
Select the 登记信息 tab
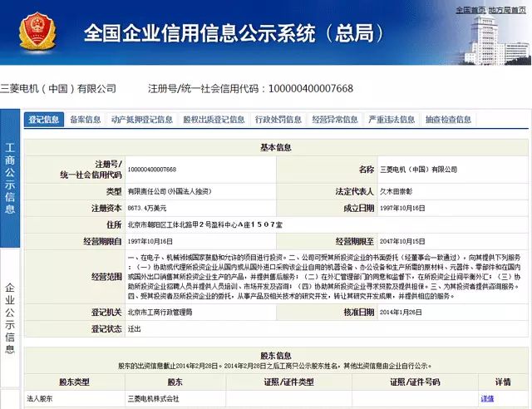tap(44, 120)
